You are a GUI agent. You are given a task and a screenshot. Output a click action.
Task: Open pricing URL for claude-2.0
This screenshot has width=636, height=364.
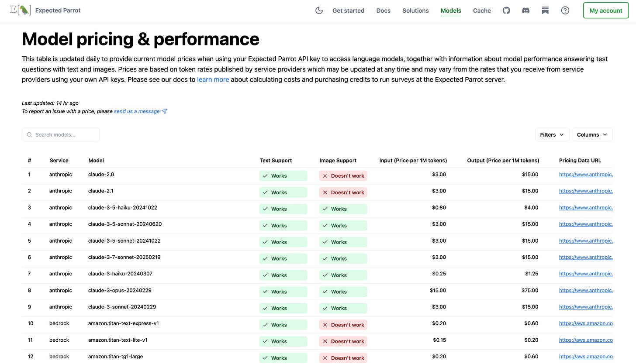pos(586,175)
